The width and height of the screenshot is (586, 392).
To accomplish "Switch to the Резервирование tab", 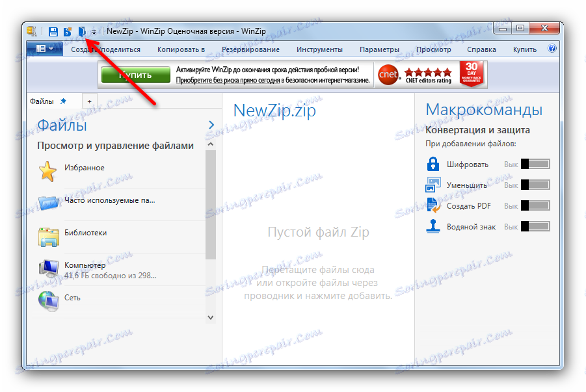I will 250,49.
